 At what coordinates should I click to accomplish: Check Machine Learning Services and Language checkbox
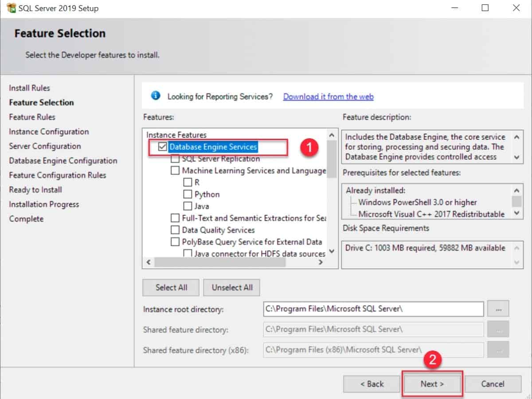click(175, 171)
